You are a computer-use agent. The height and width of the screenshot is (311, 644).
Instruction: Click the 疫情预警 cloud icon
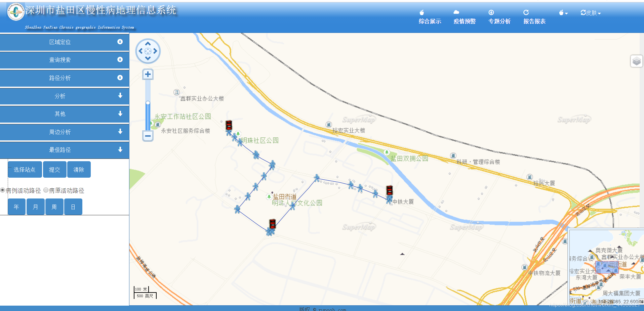pyautogui.click(x=456, y=12)
